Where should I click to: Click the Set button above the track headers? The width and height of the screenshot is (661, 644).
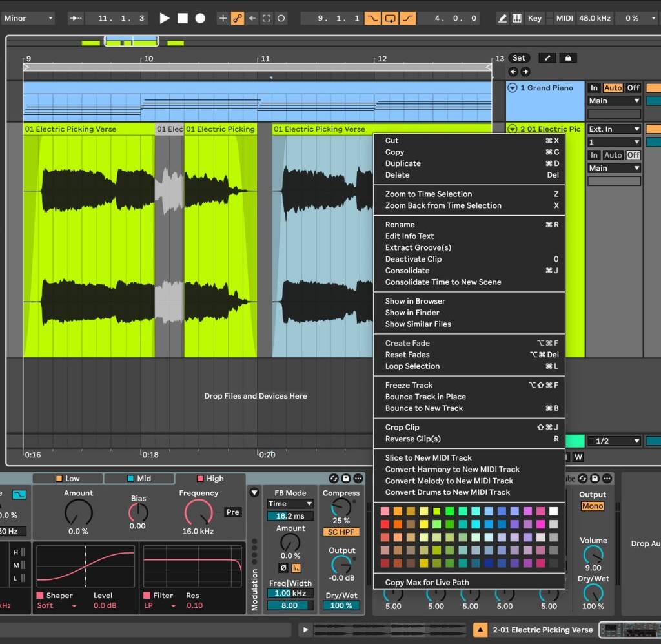tap(519, 57)
